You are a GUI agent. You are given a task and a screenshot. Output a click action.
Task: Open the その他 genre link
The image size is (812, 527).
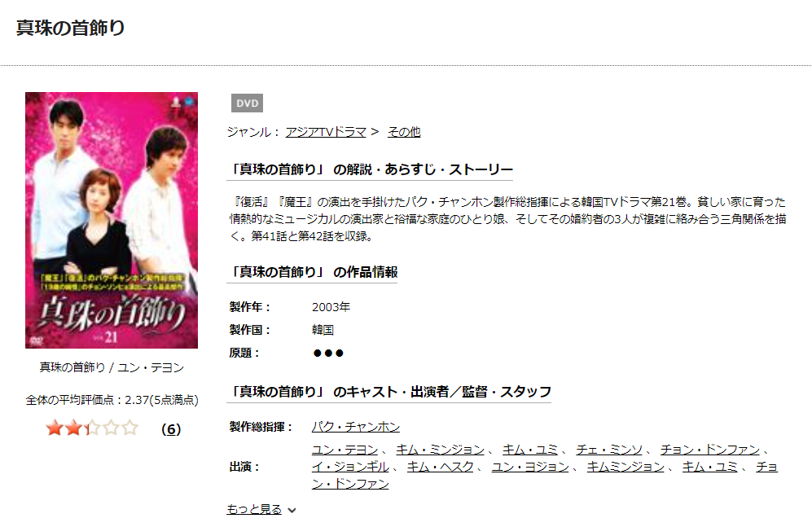coord(404,132)
